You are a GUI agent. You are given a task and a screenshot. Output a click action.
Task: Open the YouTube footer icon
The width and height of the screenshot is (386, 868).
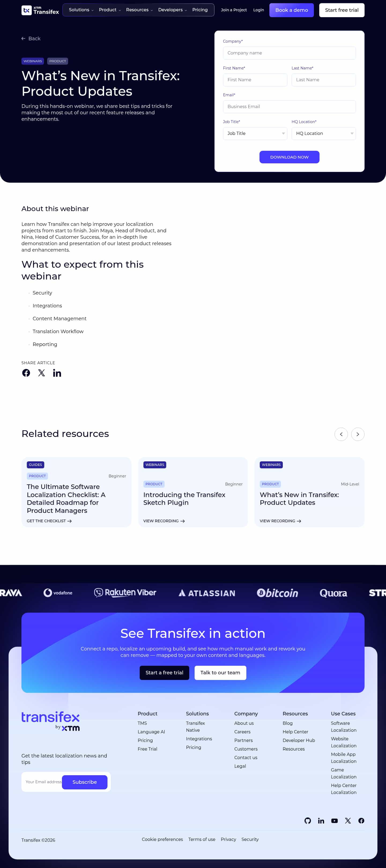(334, 821)
